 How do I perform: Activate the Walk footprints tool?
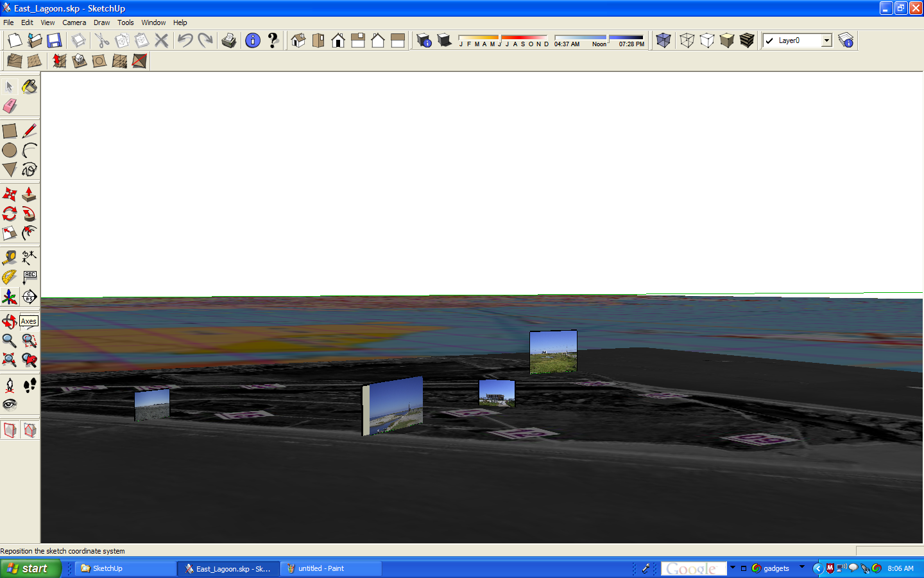click(30, 385)
